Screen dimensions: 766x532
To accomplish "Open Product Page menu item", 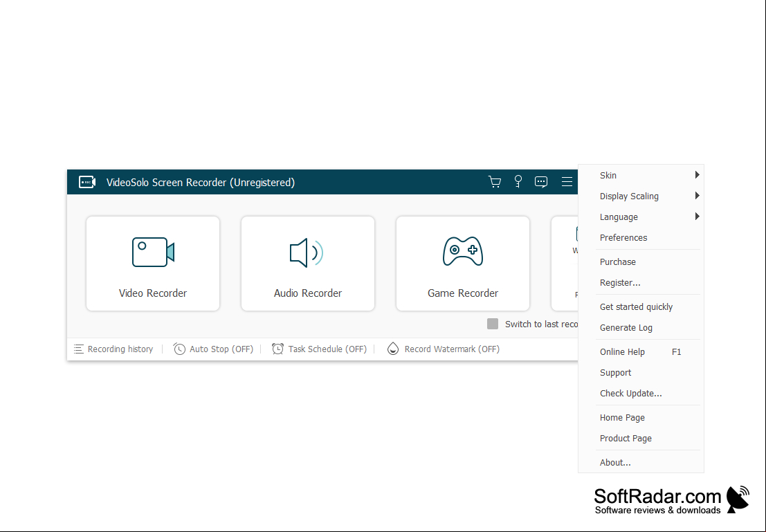I will 641,438.
